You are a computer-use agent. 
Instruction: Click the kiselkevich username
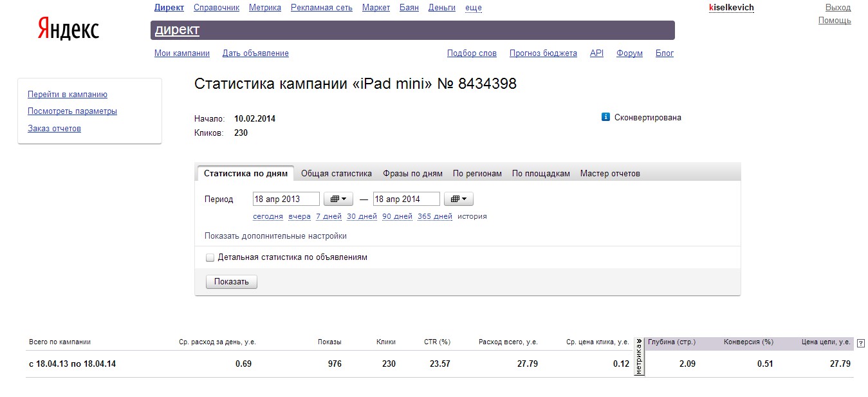coord(731,8)
